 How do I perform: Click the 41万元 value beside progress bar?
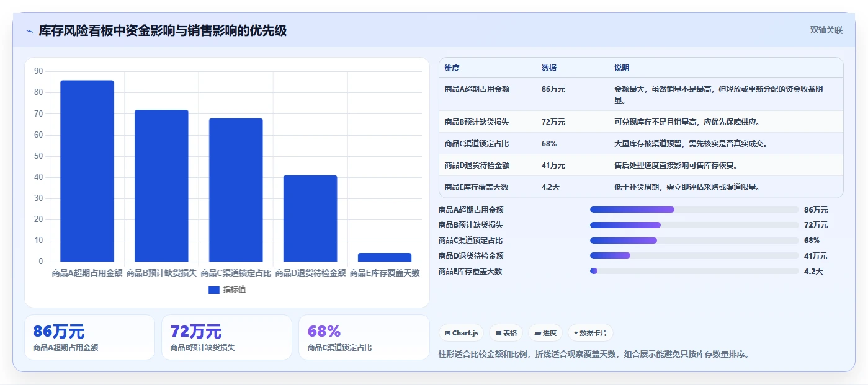pos(816,255)
